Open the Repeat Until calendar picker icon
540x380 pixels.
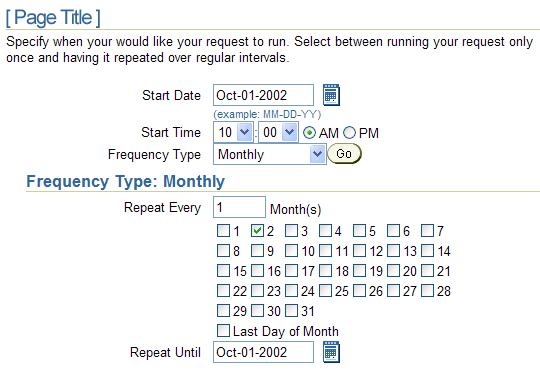click(331, 352)
